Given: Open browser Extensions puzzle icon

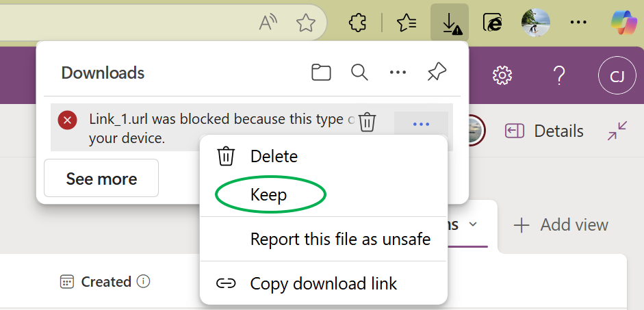Looking at the screenshot, I should pos(357,23).
